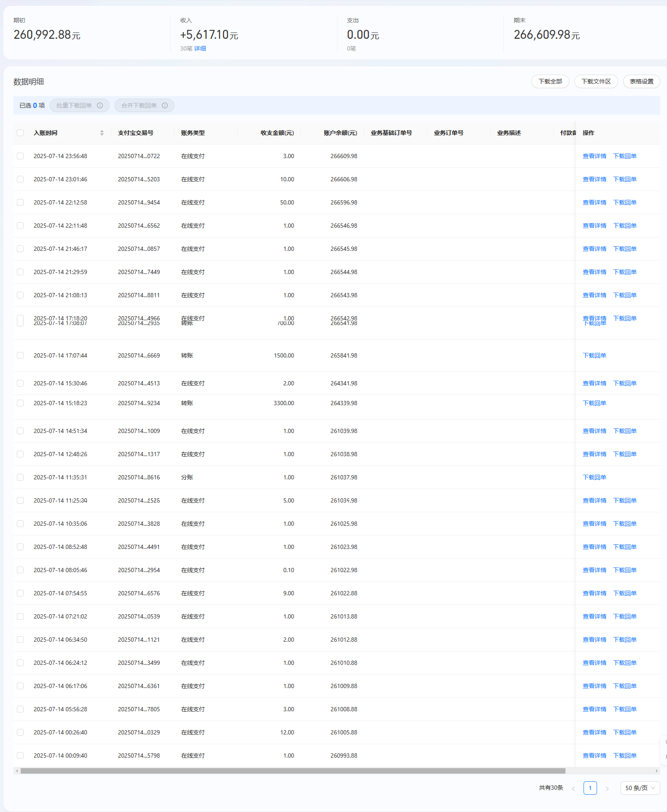This screenshot has height=812, width=667.
Task: Click the 共有30条 record count
Action: pyautogui.click(x=551, y=788)
